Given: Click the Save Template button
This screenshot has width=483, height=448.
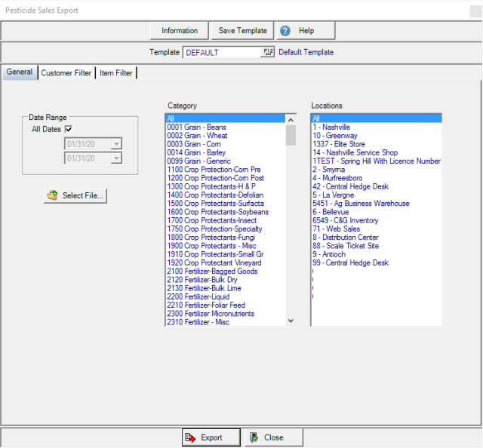Looking at the screenshot, I should [242, 31].
